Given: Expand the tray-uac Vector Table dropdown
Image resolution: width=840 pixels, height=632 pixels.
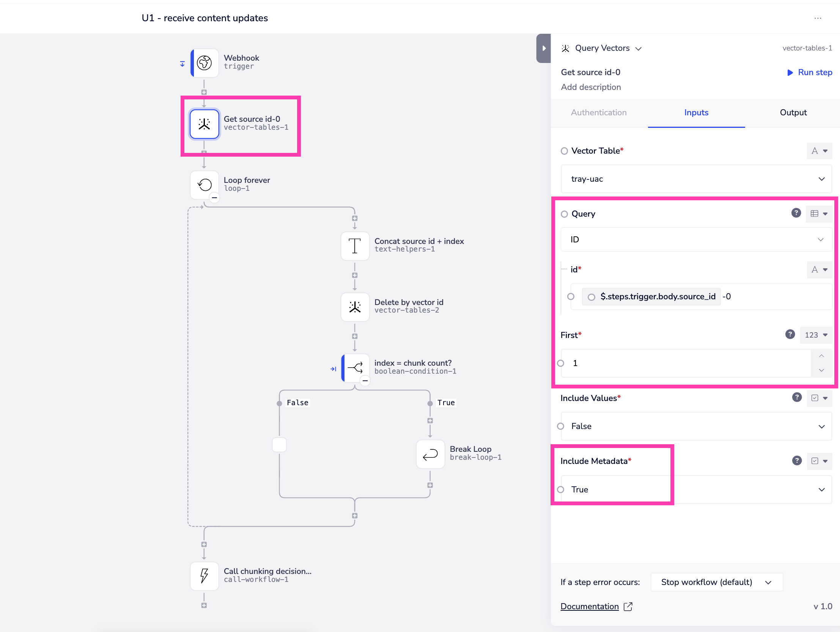Looking at the screenshot, I should [696, 179].
